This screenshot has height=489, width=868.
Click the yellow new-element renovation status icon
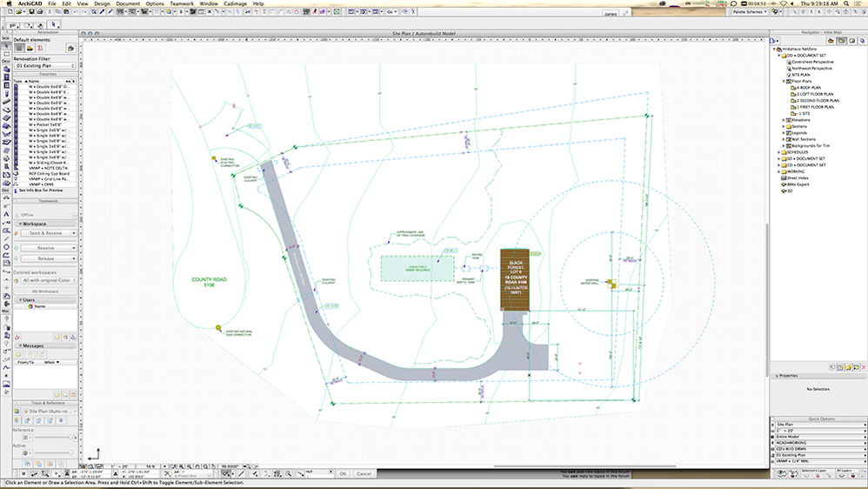point(30,48)
